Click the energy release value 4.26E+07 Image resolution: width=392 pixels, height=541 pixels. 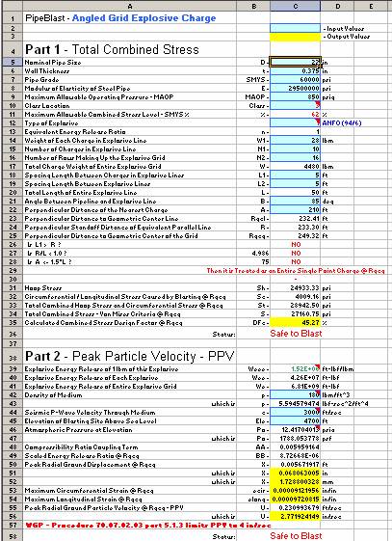click(296, 377)
